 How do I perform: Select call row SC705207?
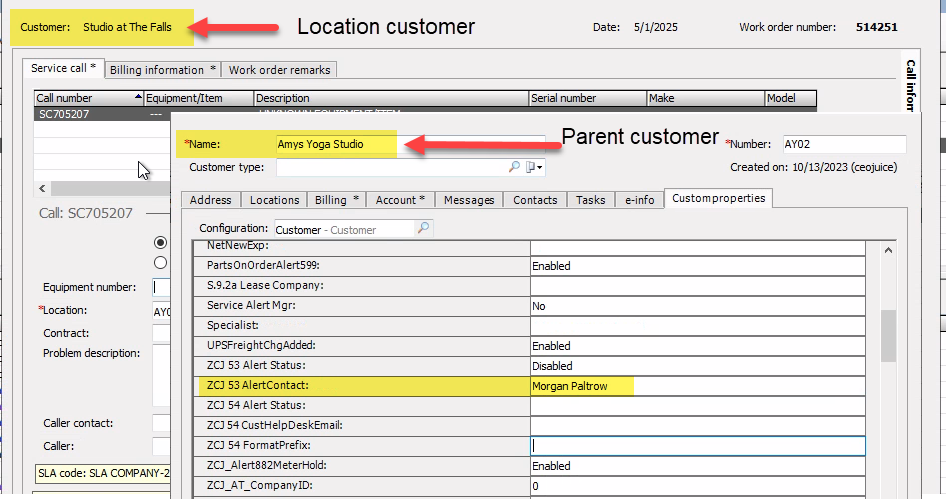pyautogui.click(x=102, y=114)
